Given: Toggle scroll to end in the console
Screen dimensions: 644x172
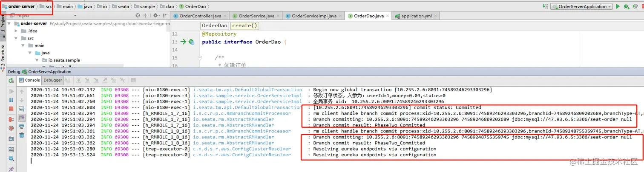Looking at the screenshot, I should coord(22,118).
